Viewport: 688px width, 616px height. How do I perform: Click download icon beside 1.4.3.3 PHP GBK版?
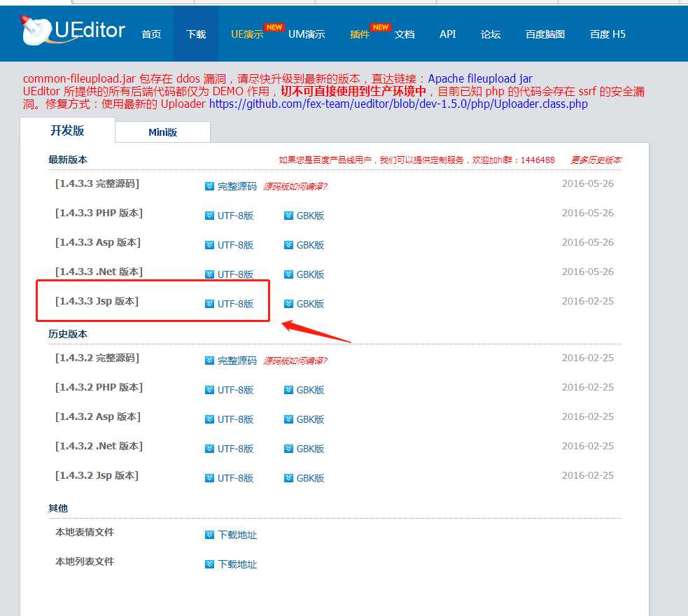click(x=288, y=216)
